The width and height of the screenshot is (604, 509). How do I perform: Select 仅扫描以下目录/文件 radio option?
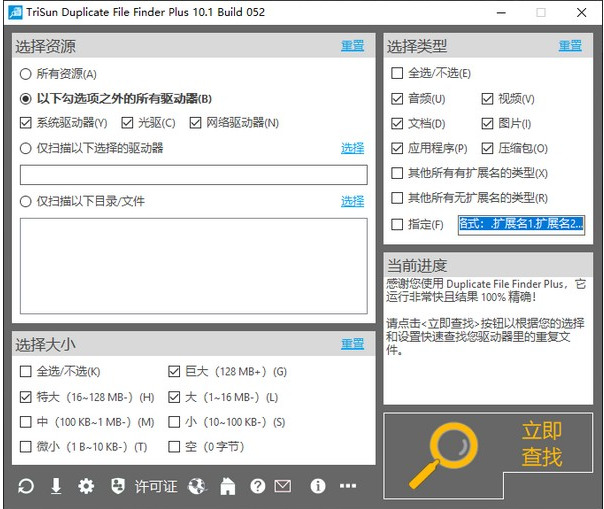pyautogui.click(x=25, y=201)
